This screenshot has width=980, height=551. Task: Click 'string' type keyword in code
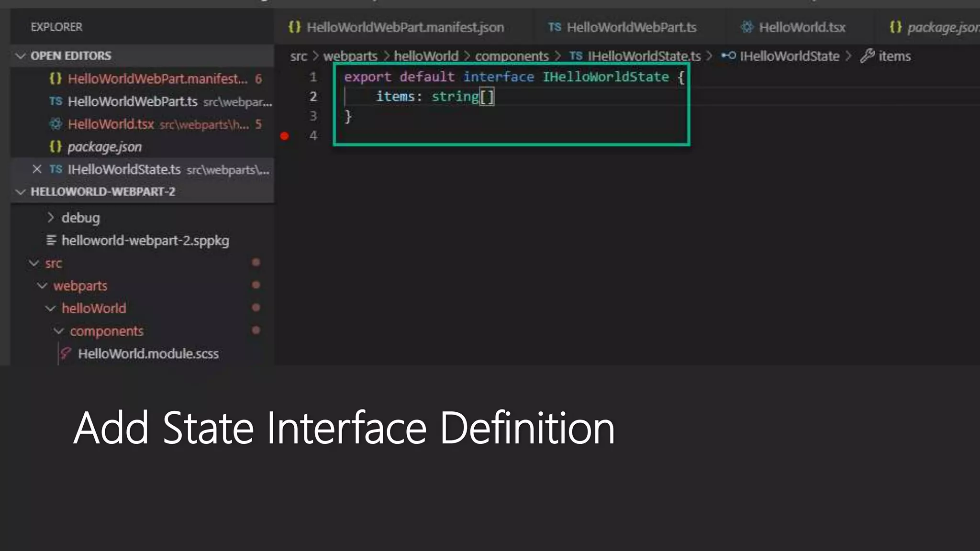pos(455,97)
